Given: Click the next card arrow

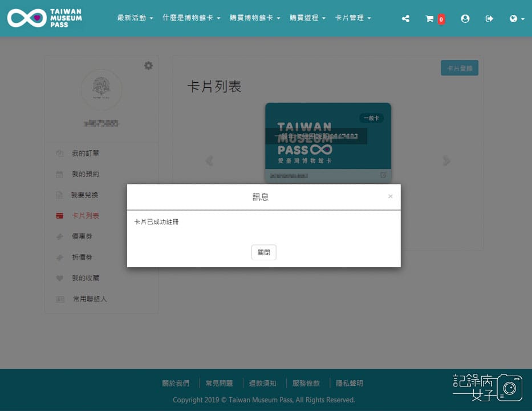Looking at the screenshot, I should coord(446,161).
